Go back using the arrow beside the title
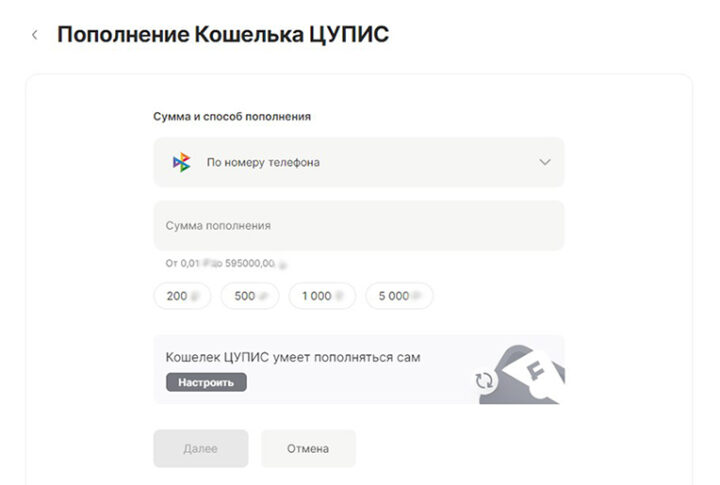720x485 pixels. click(x=34, y=35)
